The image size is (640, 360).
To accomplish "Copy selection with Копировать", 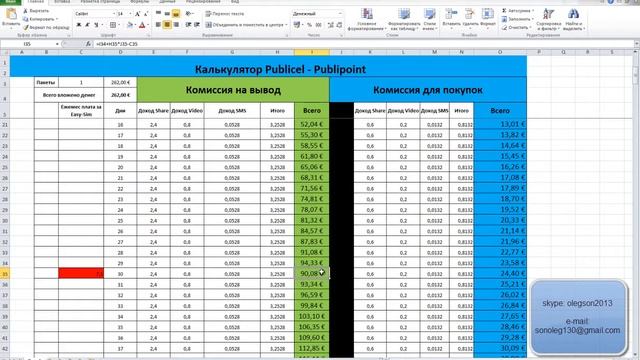I will pos(40,19).
